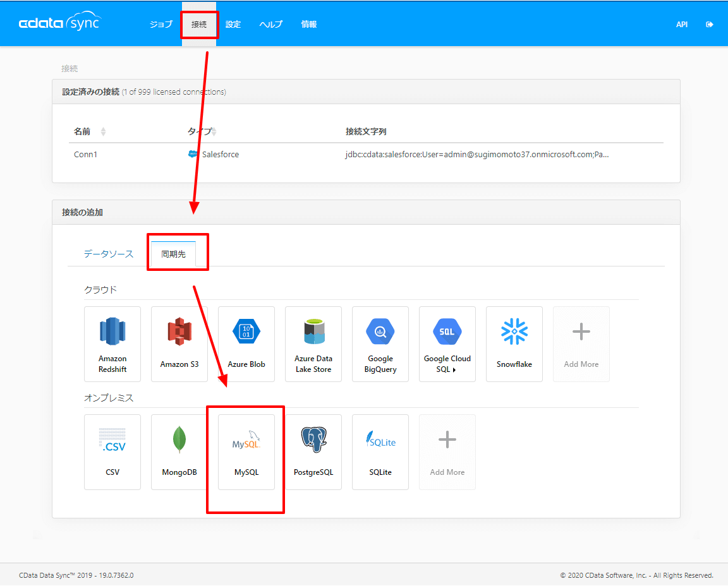Open the 情報 menu
The width and height of the screenshot is (728, 586).
click(x=309, y=24)
